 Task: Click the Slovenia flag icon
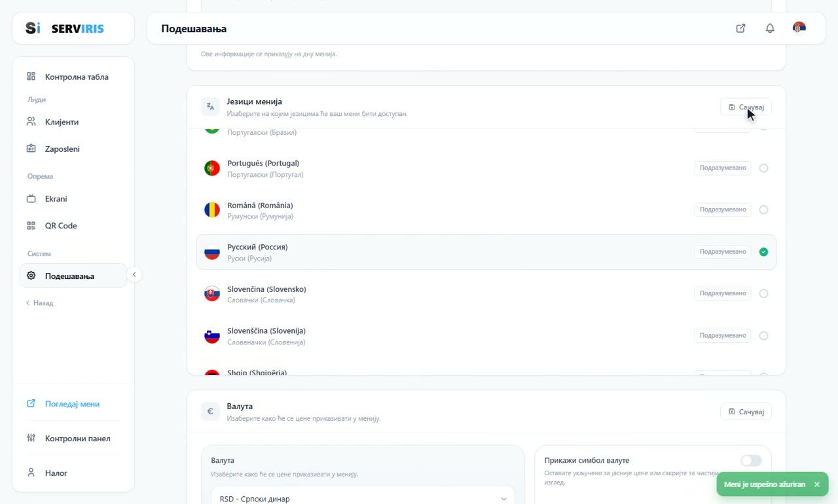[x=212, y=336]
